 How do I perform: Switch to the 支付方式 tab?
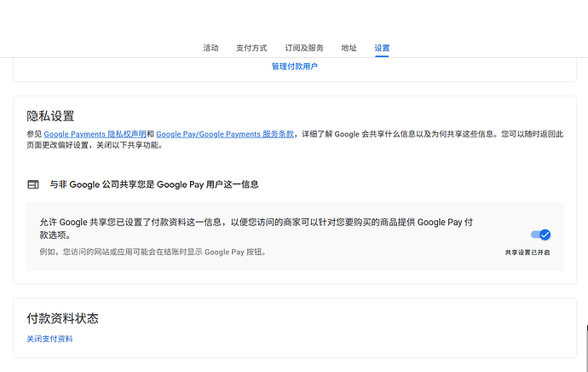pyautogui.click(x=251, y=48)
